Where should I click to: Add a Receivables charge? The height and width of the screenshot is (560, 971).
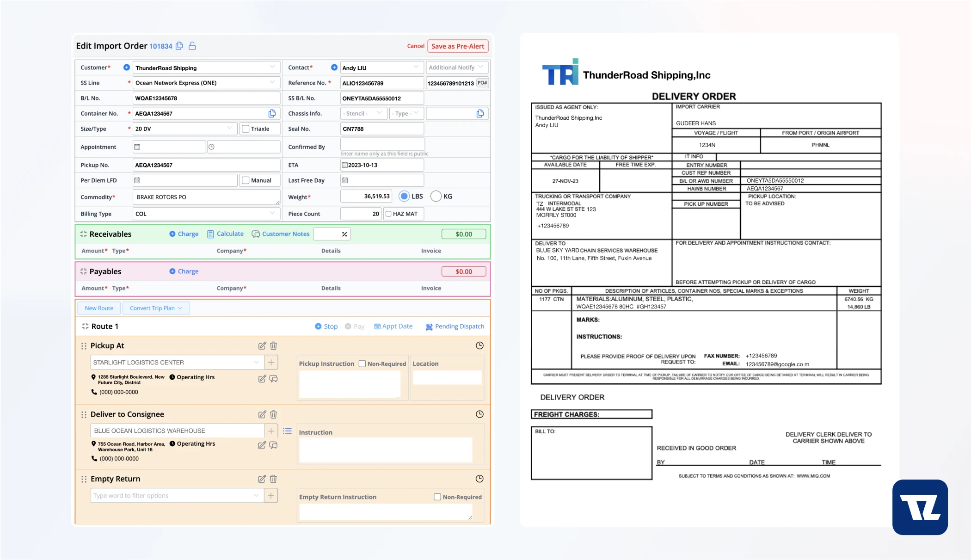(184, 234)
